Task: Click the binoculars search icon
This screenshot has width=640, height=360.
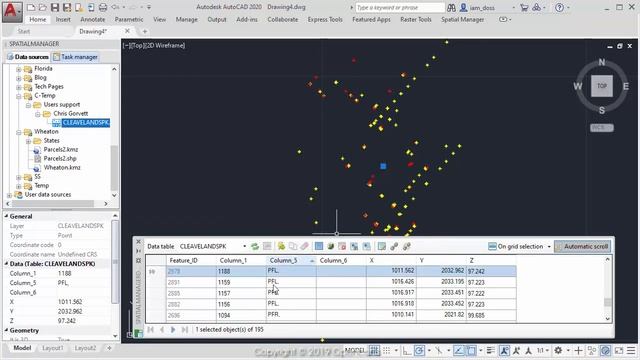Action: [451, 8]
